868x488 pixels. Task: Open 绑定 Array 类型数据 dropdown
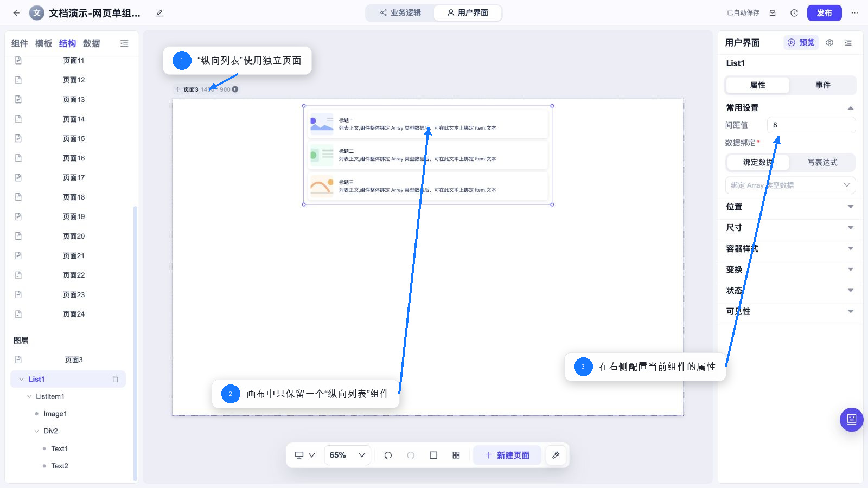[x=790, y=185]
